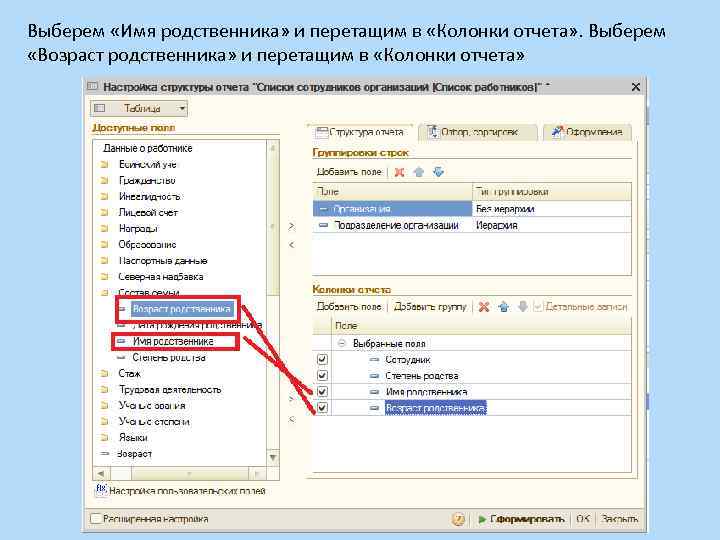The height and width of the screenshot is (540, 720).
Task: Toggle the Детальные записи checkbox
Action: [x=538, y=307]
